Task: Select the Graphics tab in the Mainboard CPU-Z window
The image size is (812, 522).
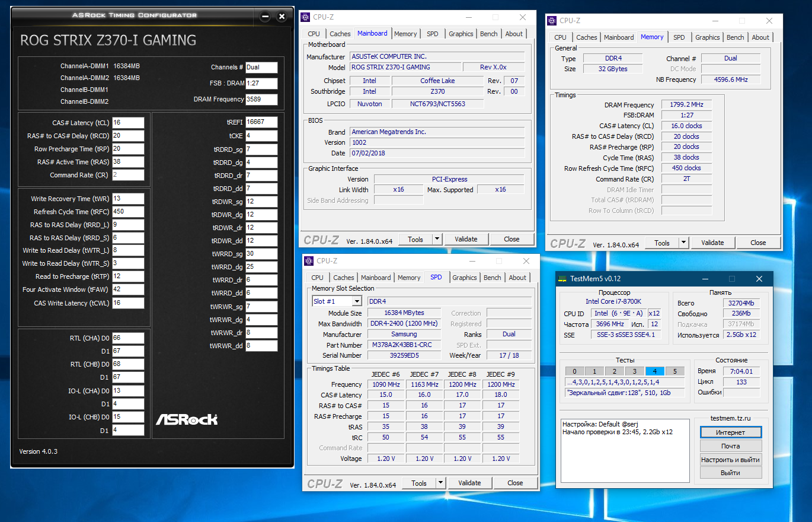Action: [x=461, y=34]
